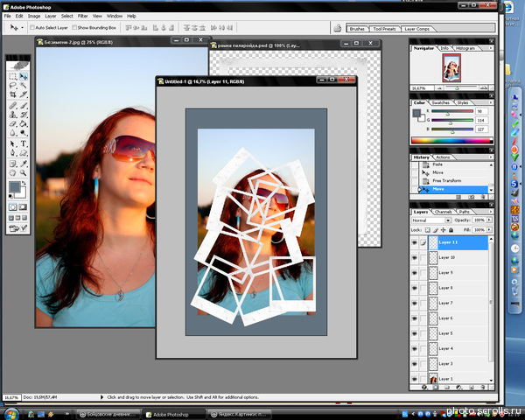
Task: Open the Filter menu
Action: pyautogui.click(x=83, y=16)
